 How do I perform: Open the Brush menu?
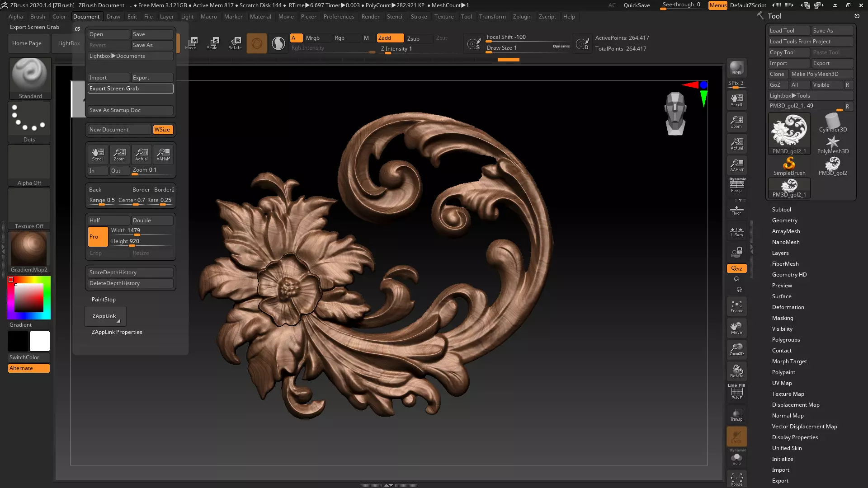pyautogui.click(x=38, y=17)
